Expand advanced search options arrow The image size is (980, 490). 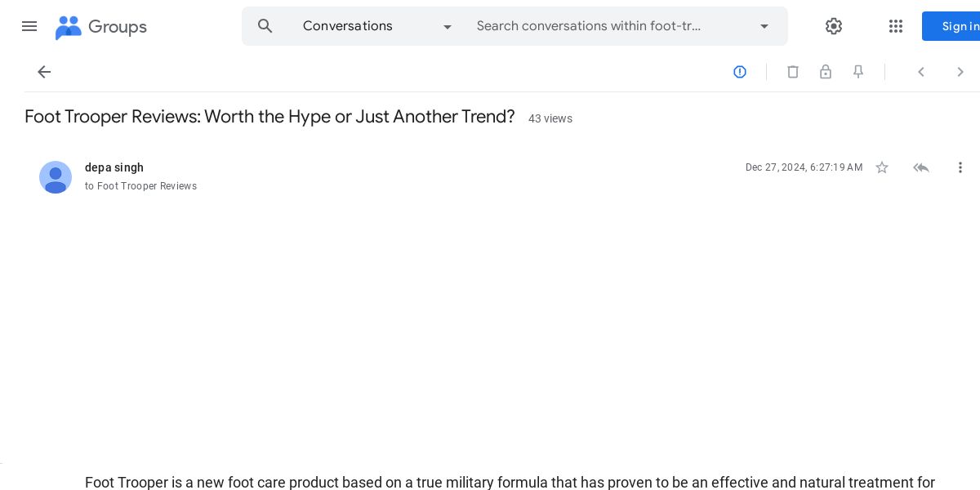click(x=764, y=26)
